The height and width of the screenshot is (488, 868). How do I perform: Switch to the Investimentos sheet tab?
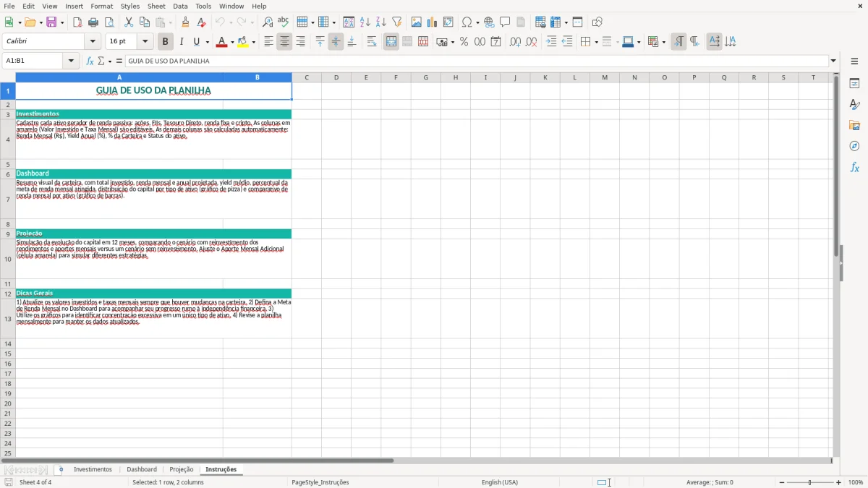(93, 470)
